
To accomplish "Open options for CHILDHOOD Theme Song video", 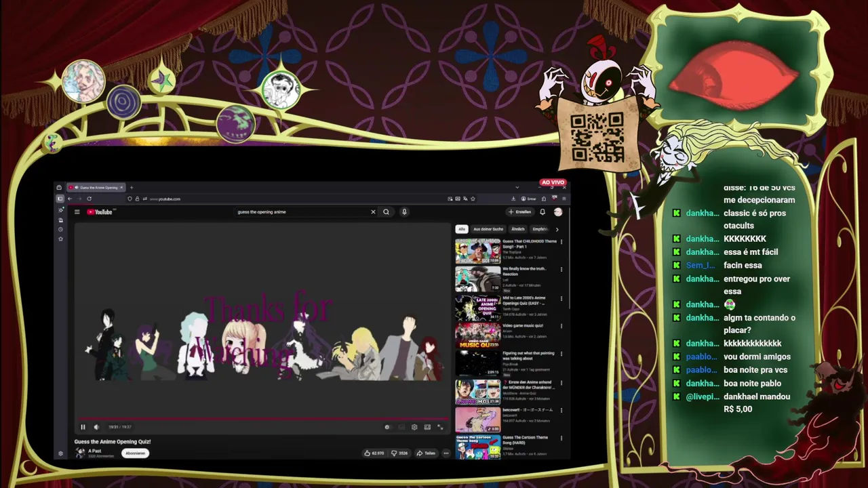I will (x=561, y=242).
